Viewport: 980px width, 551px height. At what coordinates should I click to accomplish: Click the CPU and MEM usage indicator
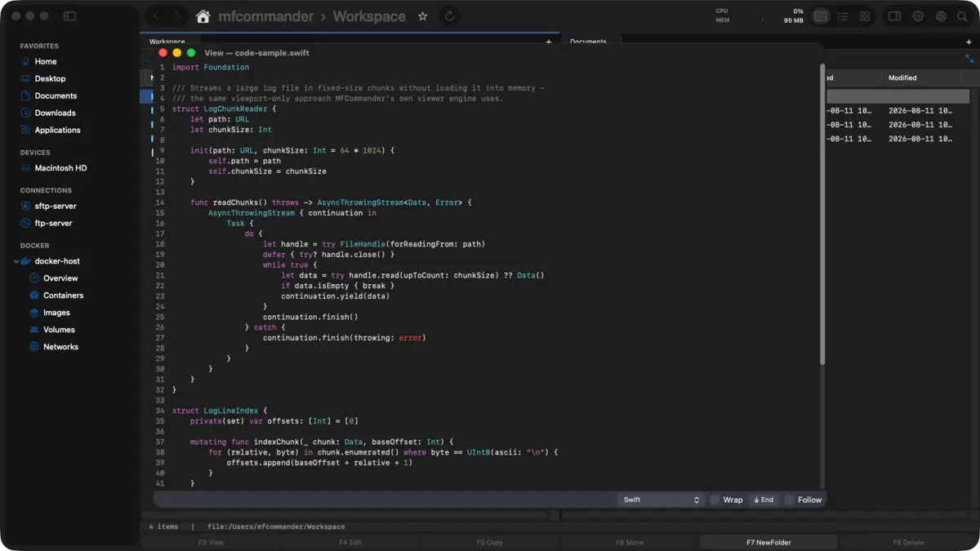click(x=759, y=16)
